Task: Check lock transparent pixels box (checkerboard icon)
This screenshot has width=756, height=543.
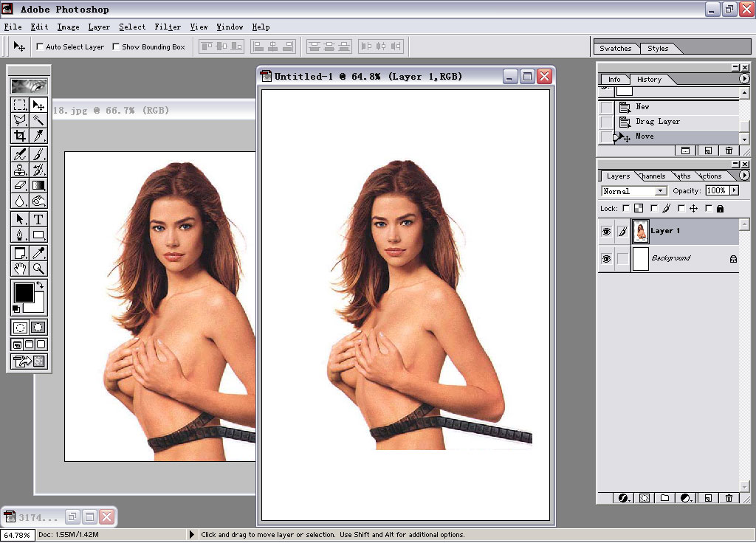Action: [x=626, y=208]
